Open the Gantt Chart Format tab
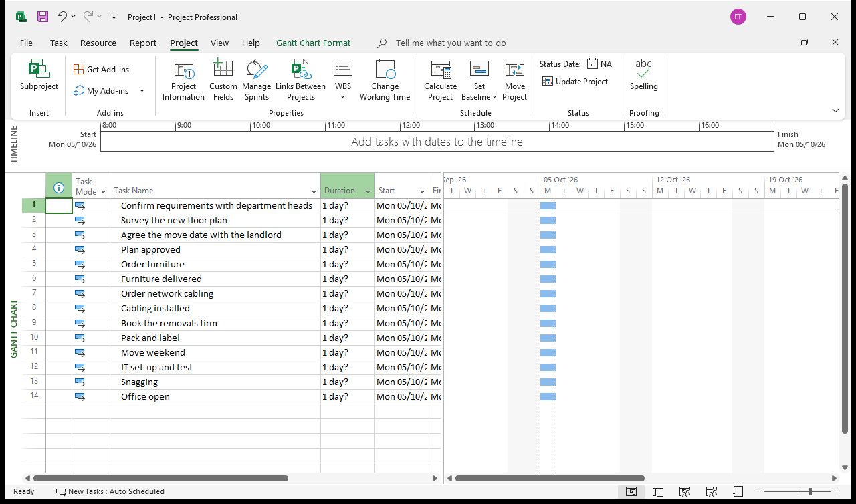The height and width of the screenshot is (504, 856). (313, 43)
